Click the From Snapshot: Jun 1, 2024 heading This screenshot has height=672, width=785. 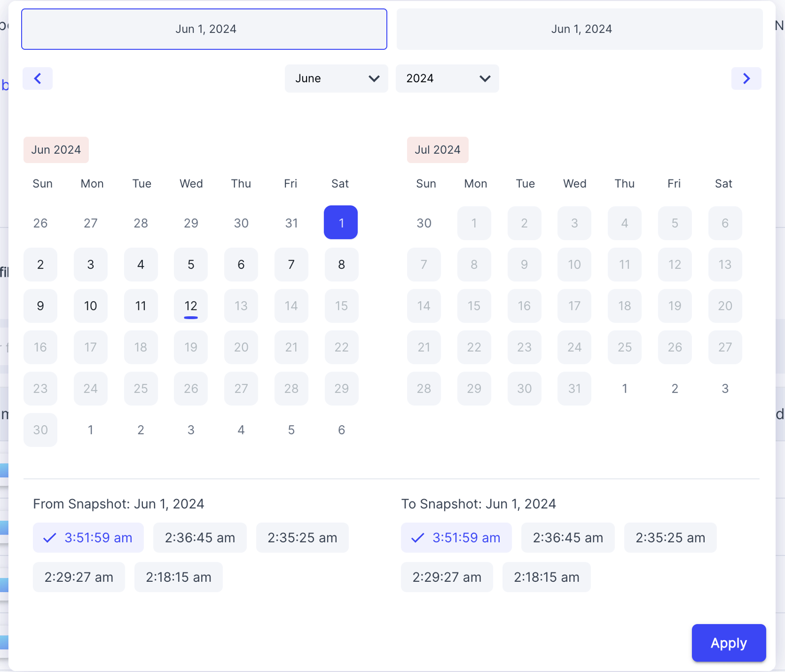click(x=118, y=504)
